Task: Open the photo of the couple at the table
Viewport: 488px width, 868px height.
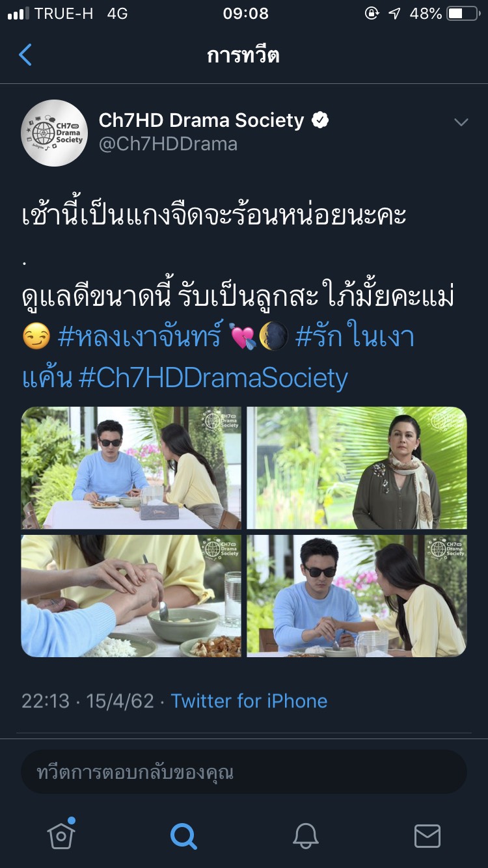Action: pos(131,468)
